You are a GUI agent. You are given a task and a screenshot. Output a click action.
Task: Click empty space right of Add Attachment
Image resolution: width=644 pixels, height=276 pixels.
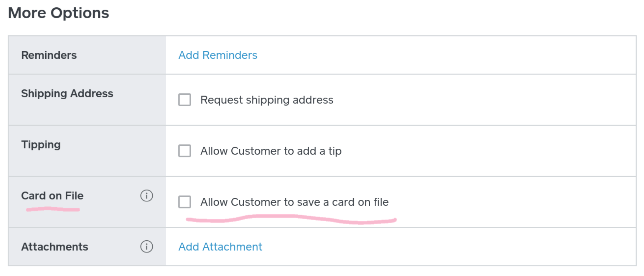point(439,247)
